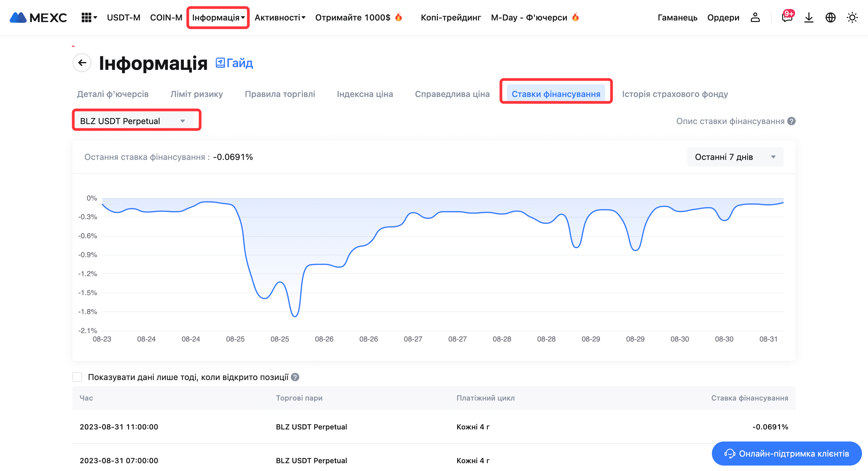Expand the BLZ USDT Perpetual selector

(133, 121)
